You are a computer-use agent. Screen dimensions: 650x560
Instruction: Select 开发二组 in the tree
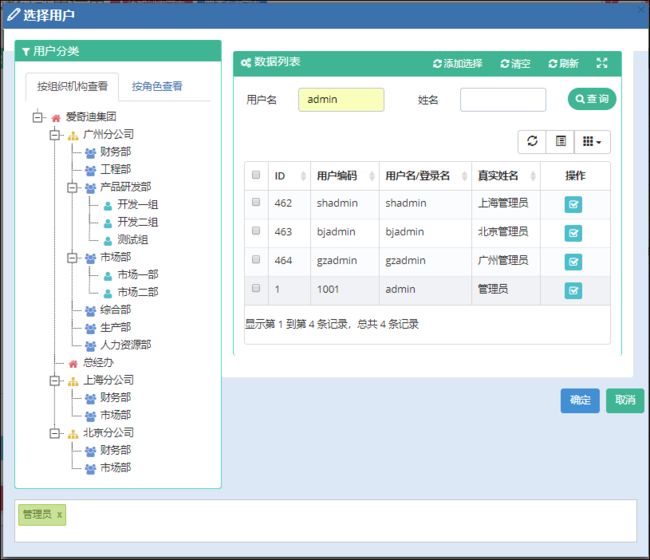pyautogui.click(x=138, y=222)
